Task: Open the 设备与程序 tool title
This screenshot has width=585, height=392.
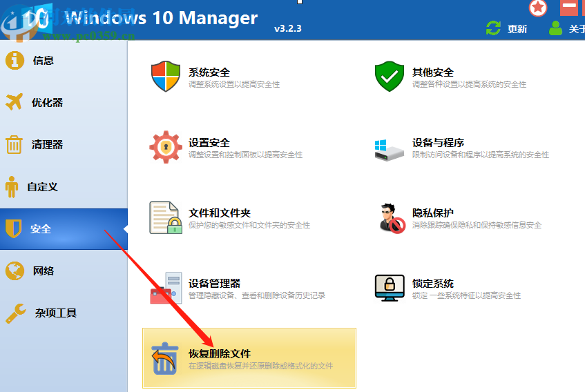Action: click(438, 143)
